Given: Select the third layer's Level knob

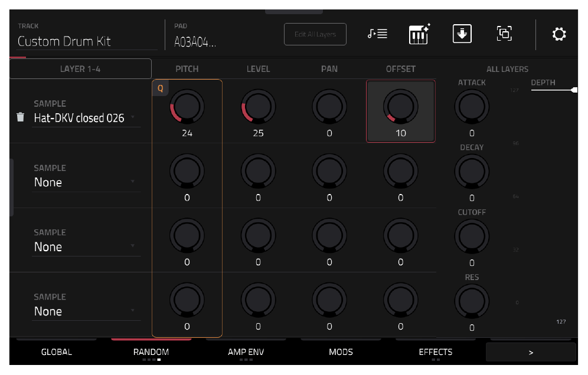Looking at the screenshot, I should pyautogui.click(x=259, y=236).
